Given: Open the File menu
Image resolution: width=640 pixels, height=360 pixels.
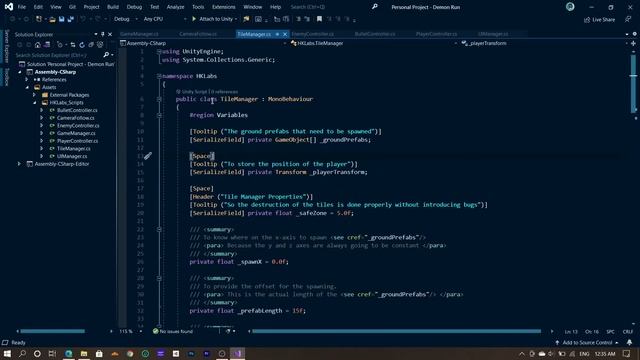Looking at the screenshot, I should [22, 7].
